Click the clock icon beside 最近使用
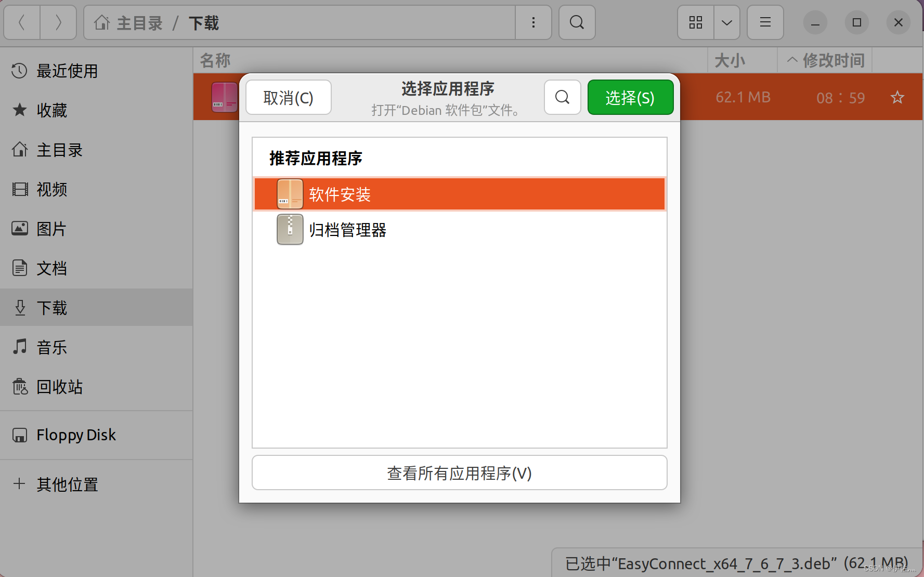924x577 pixels. pyautogui.click(x=19, y=71)
